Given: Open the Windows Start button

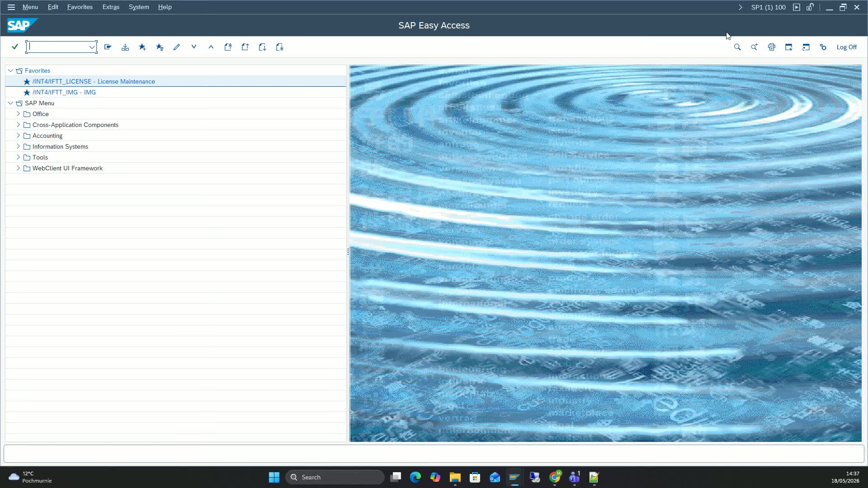Looking at the screenshot, I should point(274,477).
